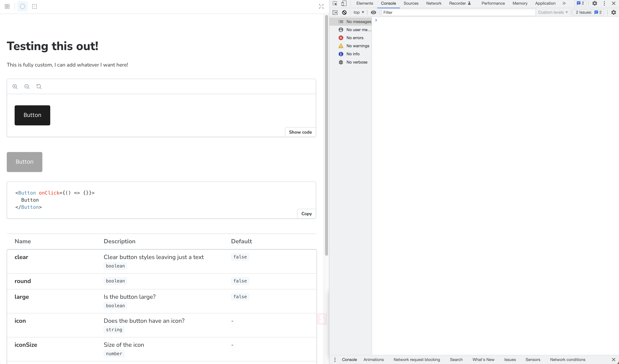Click the 2 Issues indicator
The width and height of the screenshot is (619, 364).
point(588,13)
